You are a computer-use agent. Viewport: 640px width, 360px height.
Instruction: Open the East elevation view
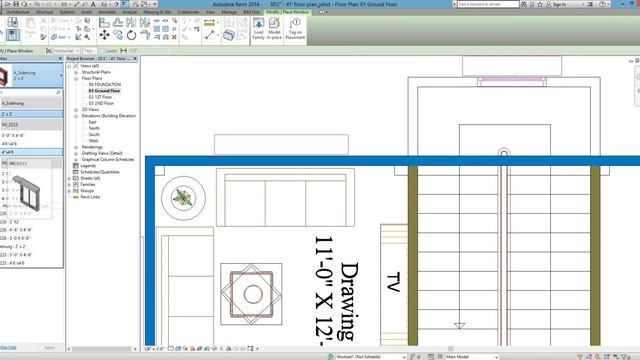click(93, 122)
